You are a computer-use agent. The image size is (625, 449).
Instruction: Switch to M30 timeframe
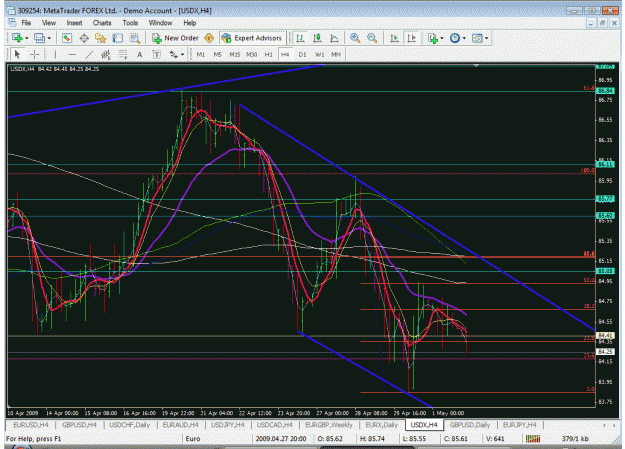(252, 55)
